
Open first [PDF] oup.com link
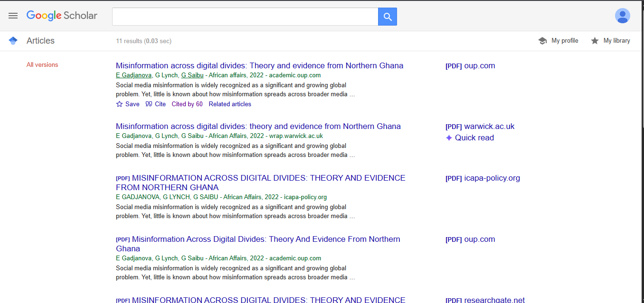tap(470, 66)
